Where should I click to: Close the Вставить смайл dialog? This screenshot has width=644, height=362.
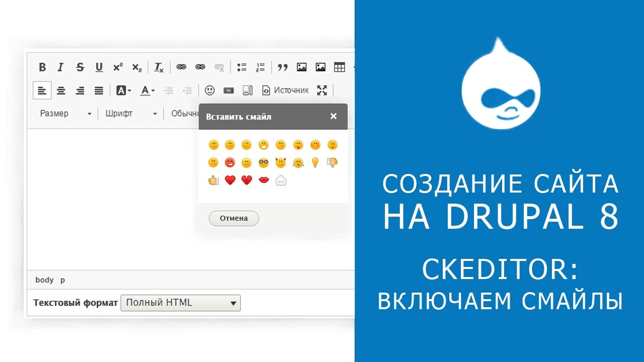pos(333,116)
